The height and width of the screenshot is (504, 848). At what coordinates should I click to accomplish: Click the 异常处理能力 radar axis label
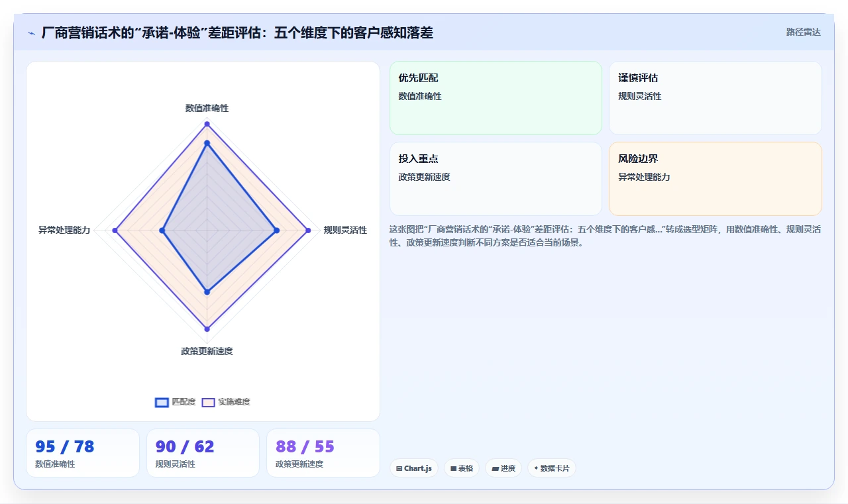click(x=64, y=230)
